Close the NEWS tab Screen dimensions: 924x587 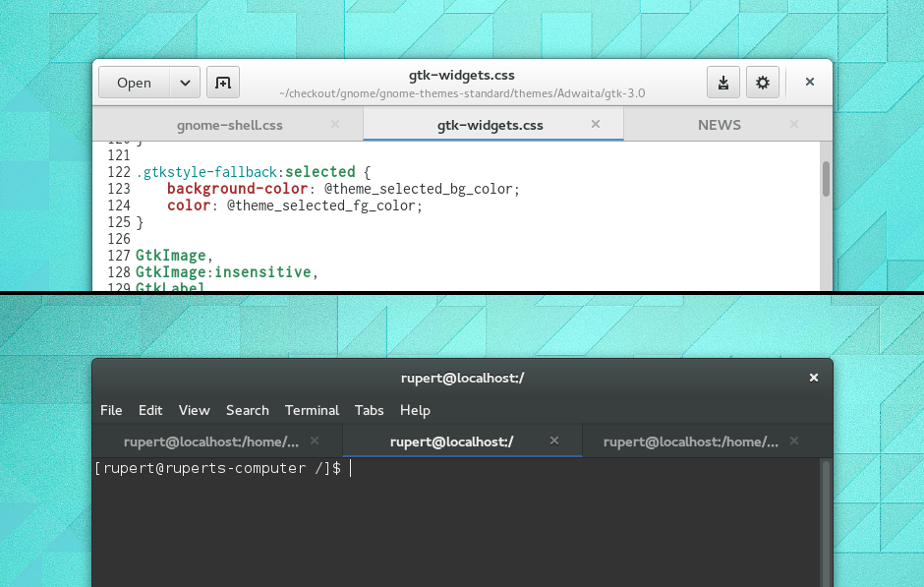pos(794,124)
